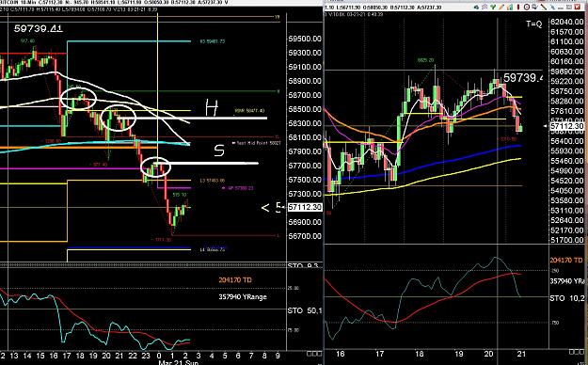Click the 357940 YRange label in left indicator panel
The height and width of the screenshot is (365, 588).
click(243, 296)
